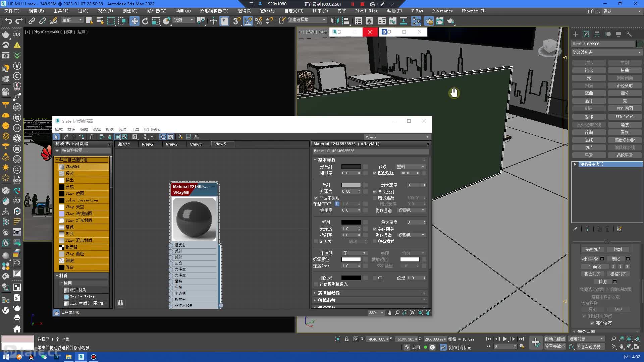Click the UVW 贴图 modifier button
Viewport: 644px width, 362px height.
coord(625,108)
